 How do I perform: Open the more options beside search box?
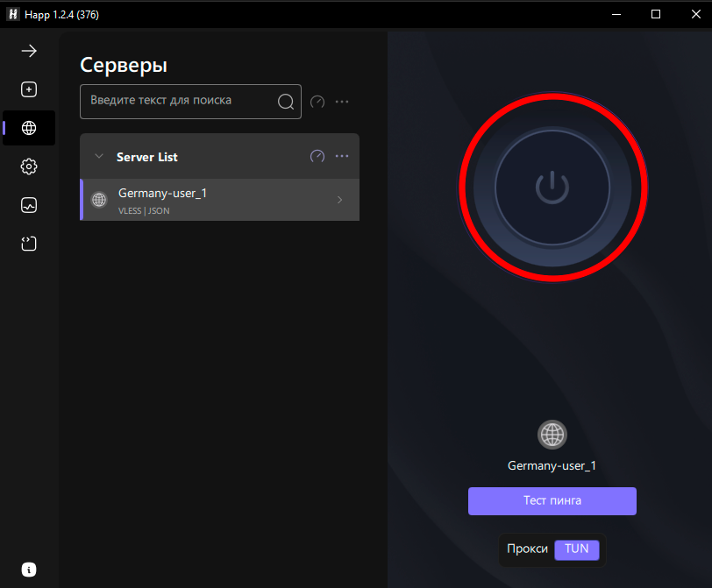click(342, 102)
